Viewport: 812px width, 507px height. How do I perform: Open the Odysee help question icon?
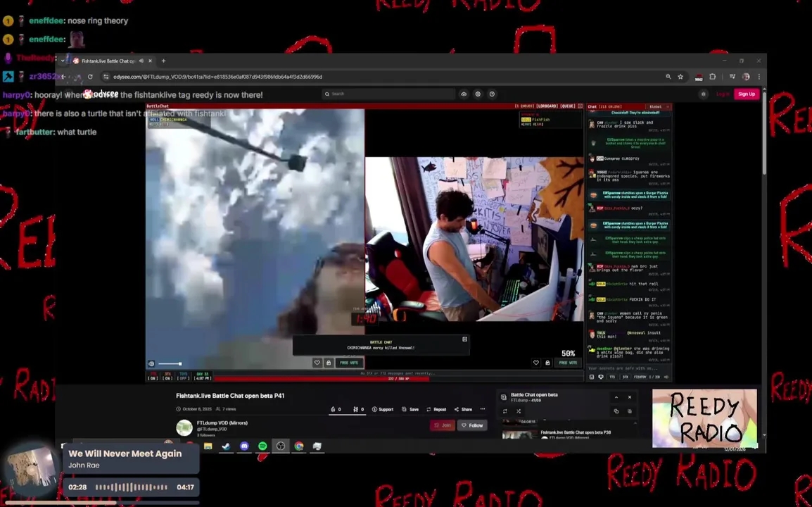tap(492, 94)
